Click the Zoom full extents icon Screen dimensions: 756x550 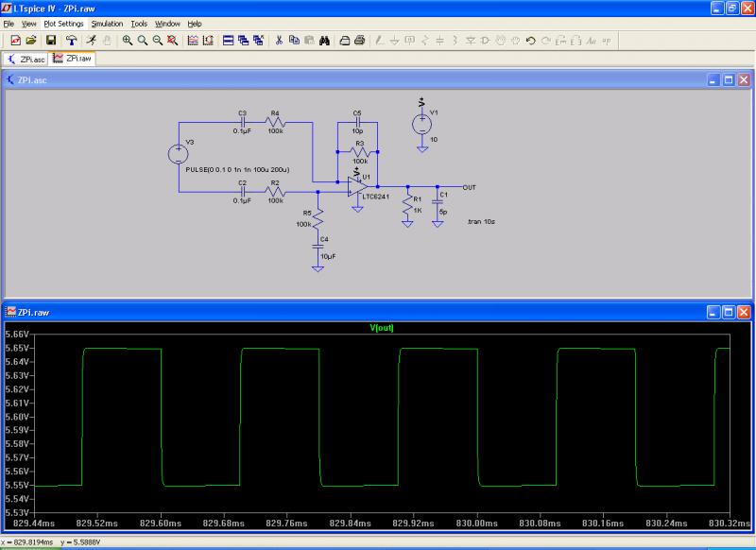tap(173, 41)
